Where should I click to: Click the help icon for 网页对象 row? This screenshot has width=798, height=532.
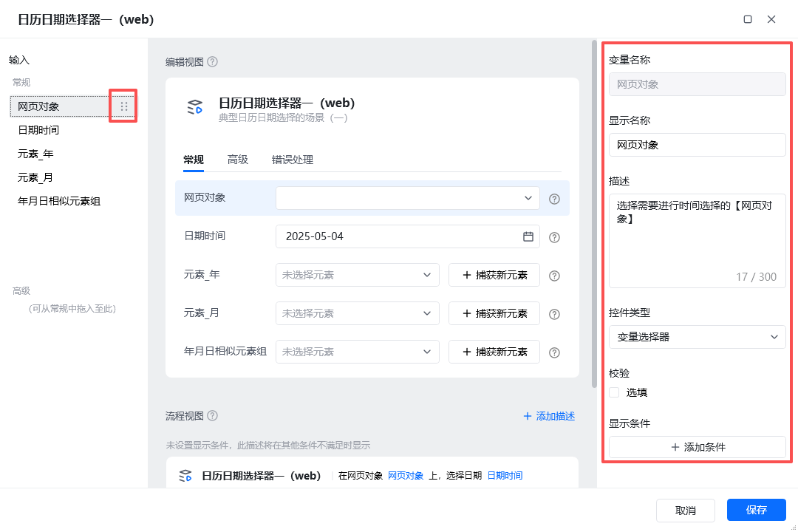point(554,199)
